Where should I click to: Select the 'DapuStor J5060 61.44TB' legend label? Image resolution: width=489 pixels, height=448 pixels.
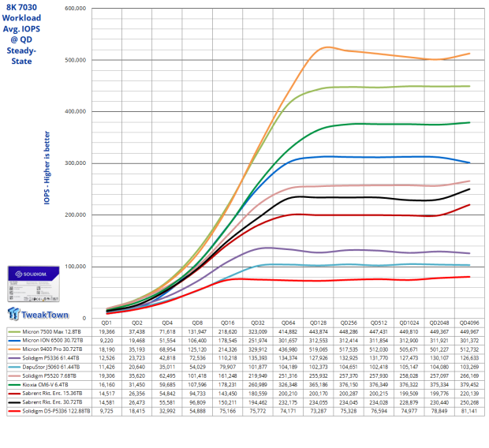[x=50, y=367]
